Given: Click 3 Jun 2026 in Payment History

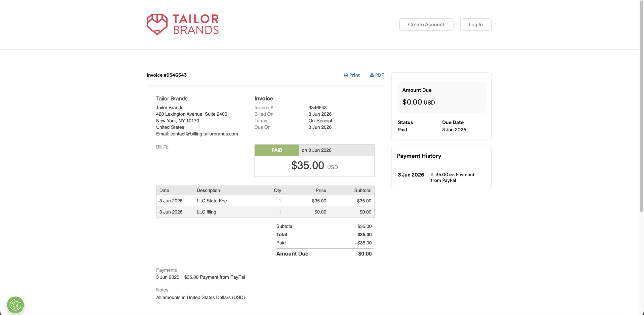Looking at the screenshot, I should 411,175.
